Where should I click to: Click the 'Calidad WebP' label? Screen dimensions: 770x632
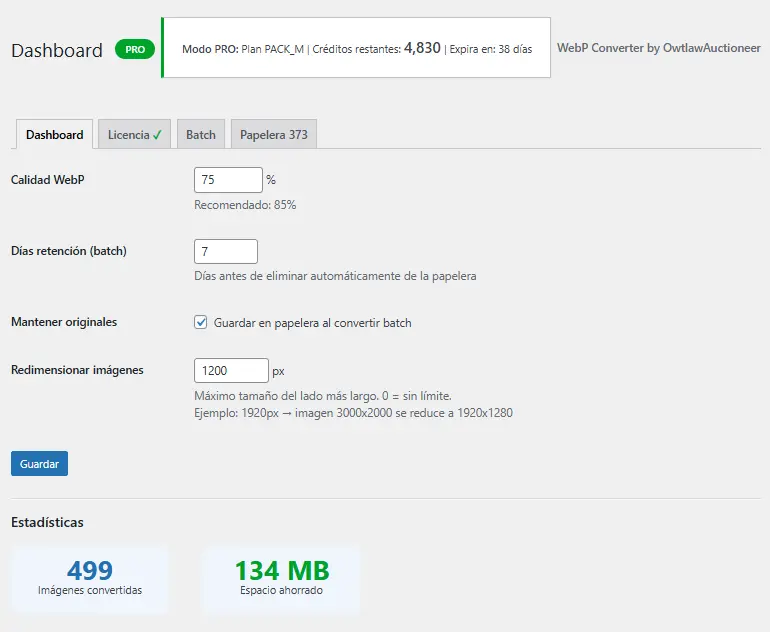pyautogui.click(x=48, y=180)
